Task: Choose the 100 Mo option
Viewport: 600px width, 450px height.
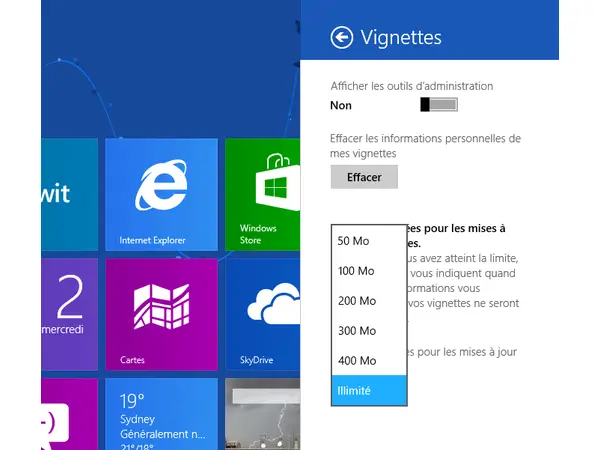Action: pyautogui.click(x=369, y=271)
